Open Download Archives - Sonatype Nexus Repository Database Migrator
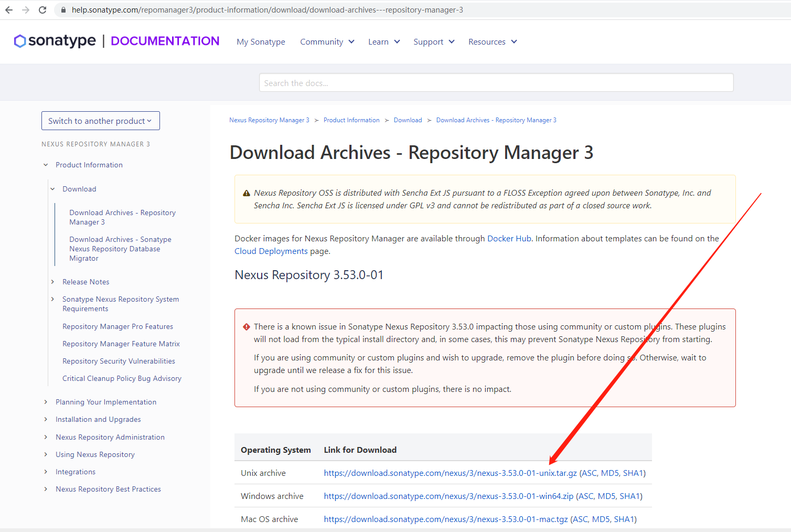791x532 pixels. (x=120, y=249)
